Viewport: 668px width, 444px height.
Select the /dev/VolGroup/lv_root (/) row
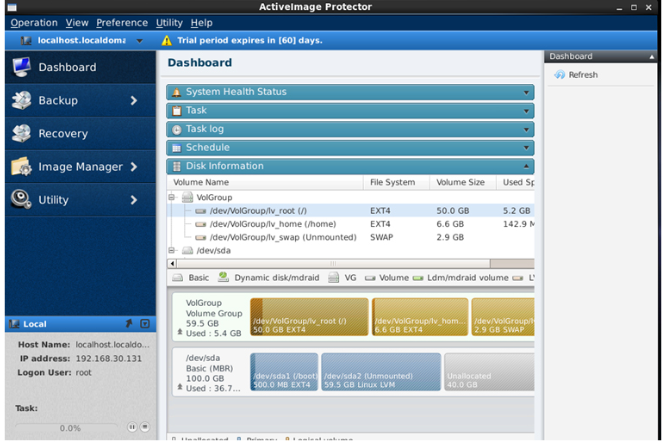point(351,210)
